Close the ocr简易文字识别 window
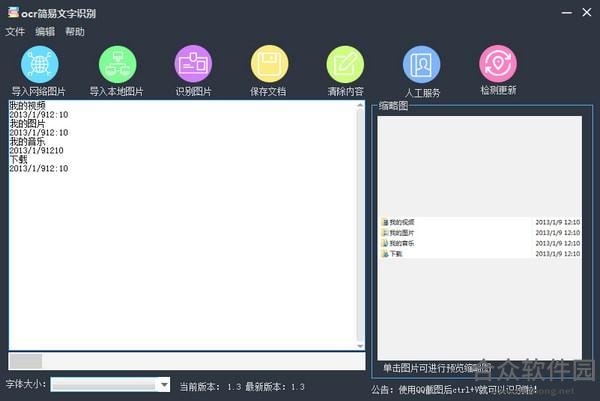 click(587, 12)
